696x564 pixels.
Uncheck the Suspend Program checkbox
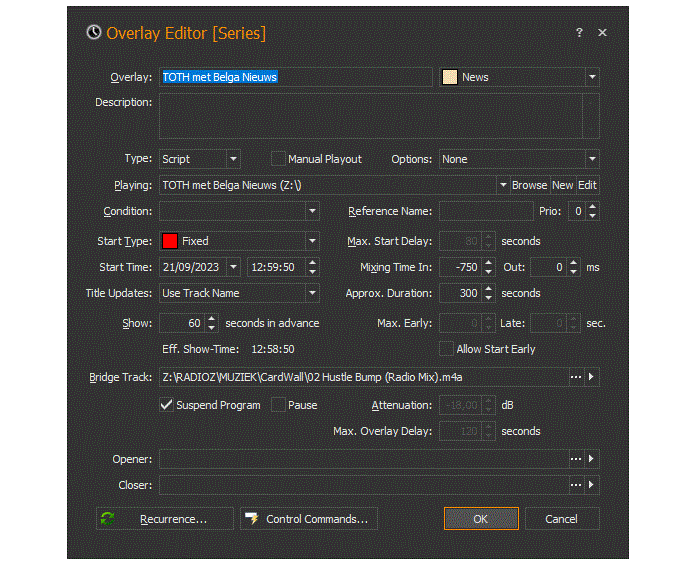[x=167, y=405]
